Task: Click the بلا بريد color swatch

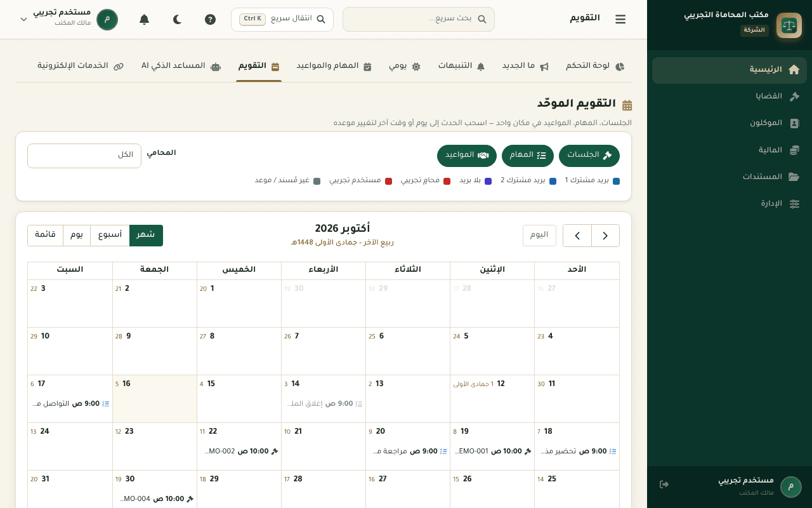Action: pos(488,181)
